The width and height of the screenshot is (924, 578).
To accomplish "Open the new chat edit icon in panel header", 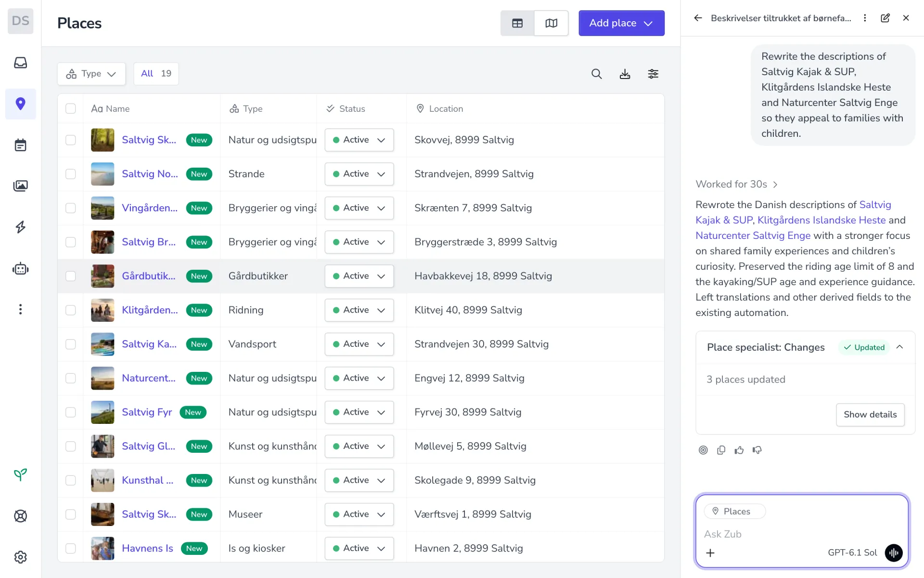I will [885, 18].
